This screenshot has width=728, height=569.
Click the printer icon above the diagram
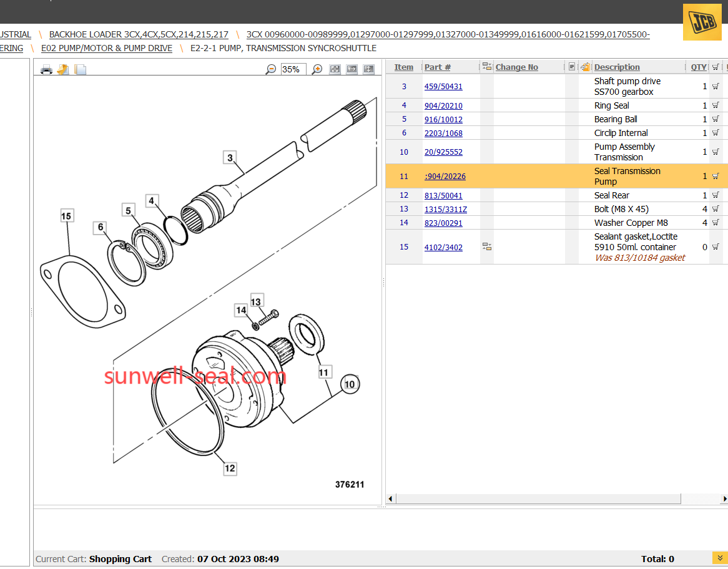(x=46, y=69)
